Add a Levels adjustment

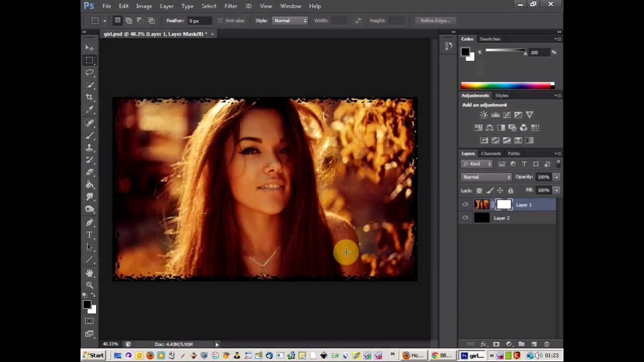pos(495,115)
